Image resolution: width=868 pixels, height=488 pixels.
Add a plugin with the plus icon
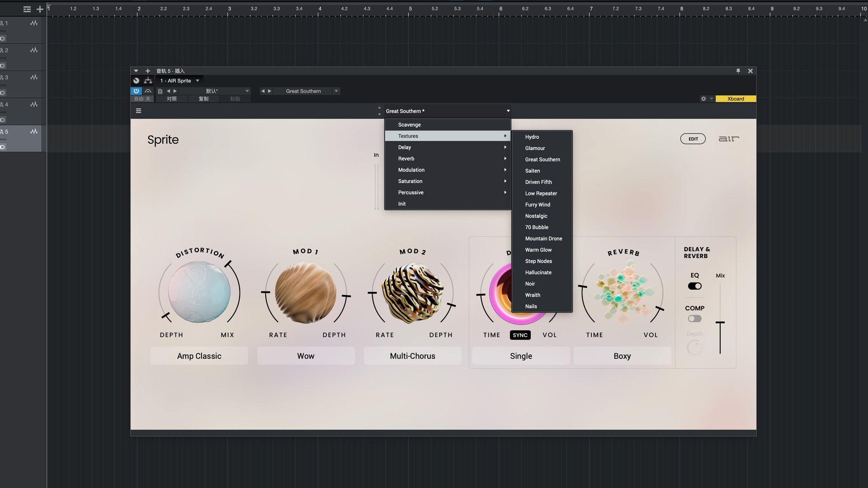tap(148, 71)
